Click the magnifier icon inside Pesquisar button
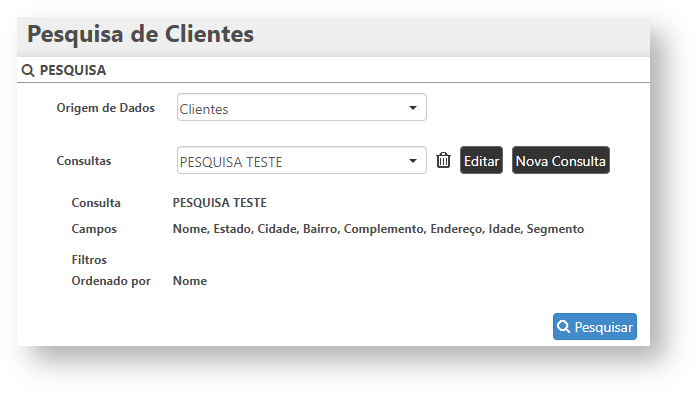The image size is (698, 394). [x=563, y=326]
